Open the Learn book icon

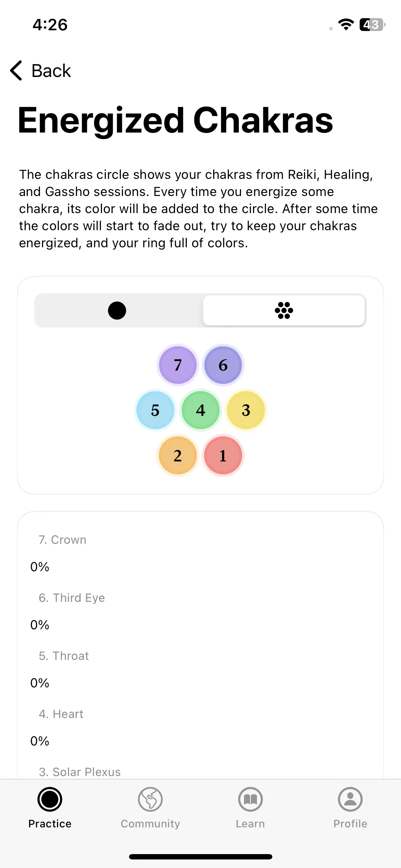pyautogui.click(x=250, y=799)
